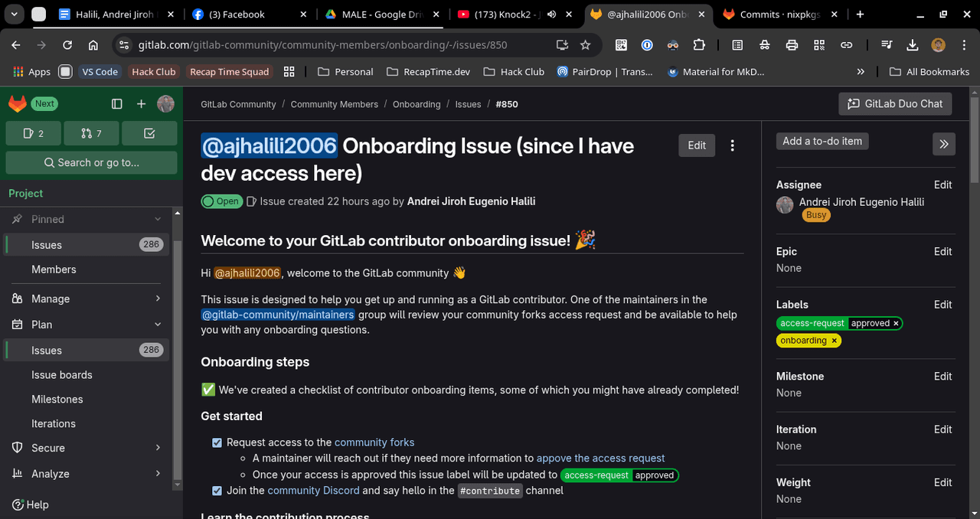Open the GitLab logo homepage
The width and height of the screenshot is (980, 519).
[x=17, y=103]
